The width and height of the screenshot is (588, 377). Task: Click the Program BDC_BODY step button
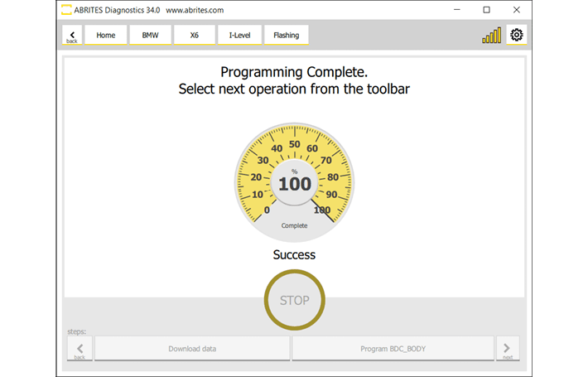pos(393,349)
